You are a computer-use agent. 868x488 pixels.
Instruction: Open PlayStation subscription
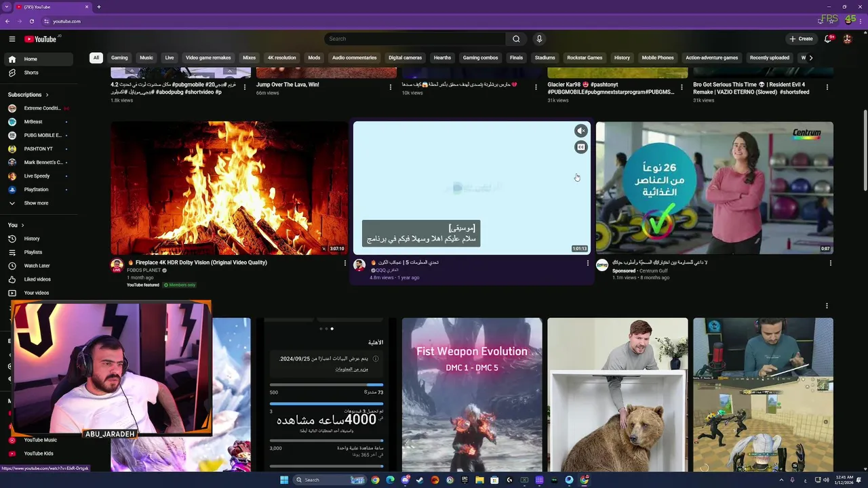pyautogui.click(x=38, y=189)
